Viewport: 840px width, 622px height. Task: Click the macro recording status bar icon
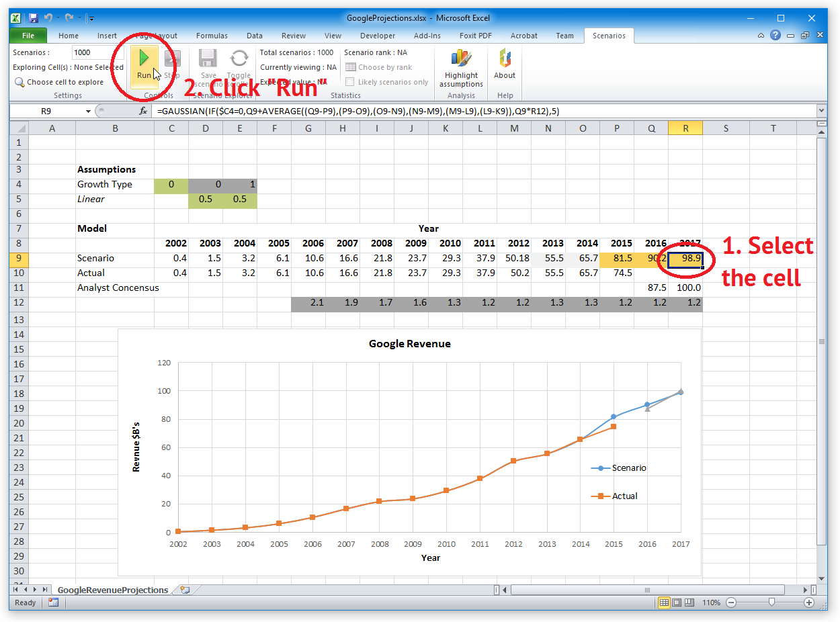pos(53,603)
